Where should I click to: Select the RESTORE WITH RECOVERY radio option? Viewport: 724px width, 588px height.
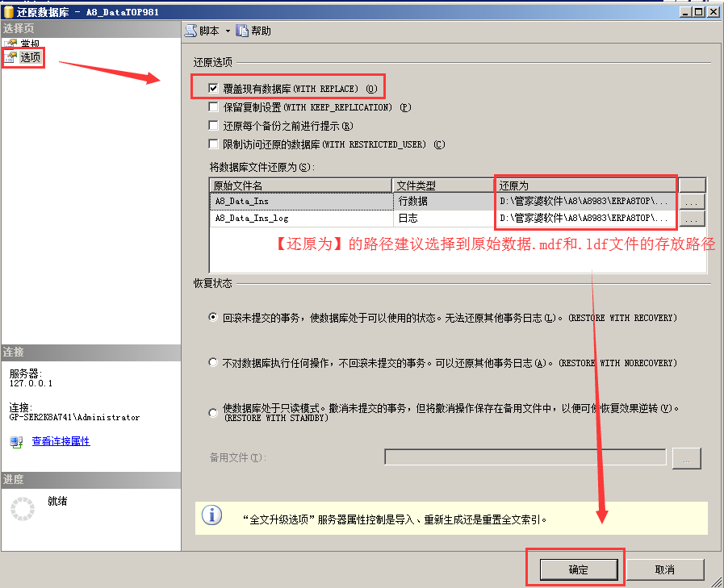pyautogui.click(x=212, y=319)
